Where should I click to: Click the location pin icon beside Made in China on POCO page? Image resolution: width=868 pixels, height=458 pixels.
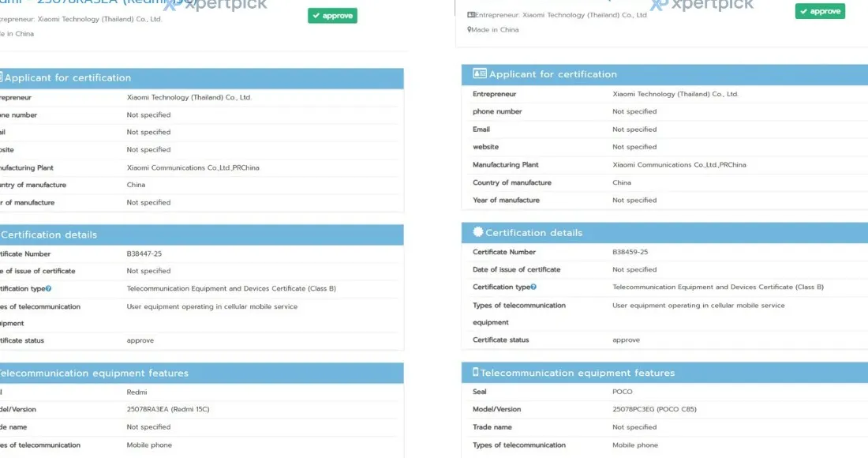pos(470,30)
